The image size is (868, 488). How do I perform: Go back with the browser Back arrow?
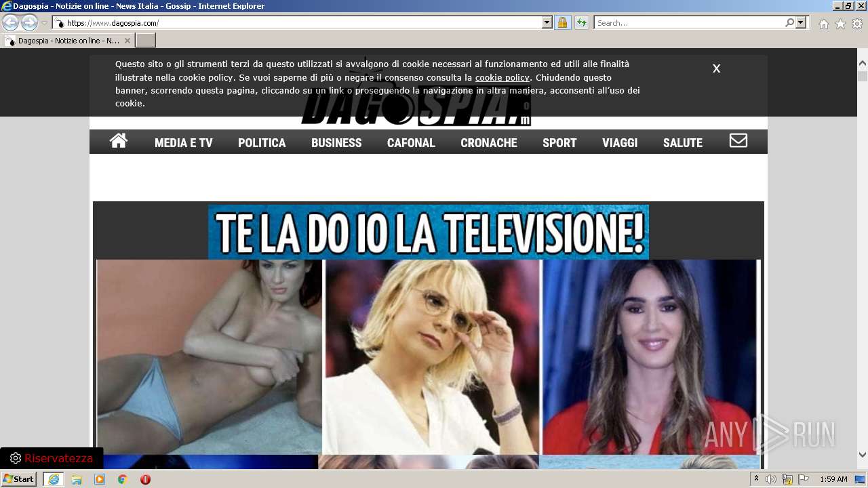click(x=10, y=23)
